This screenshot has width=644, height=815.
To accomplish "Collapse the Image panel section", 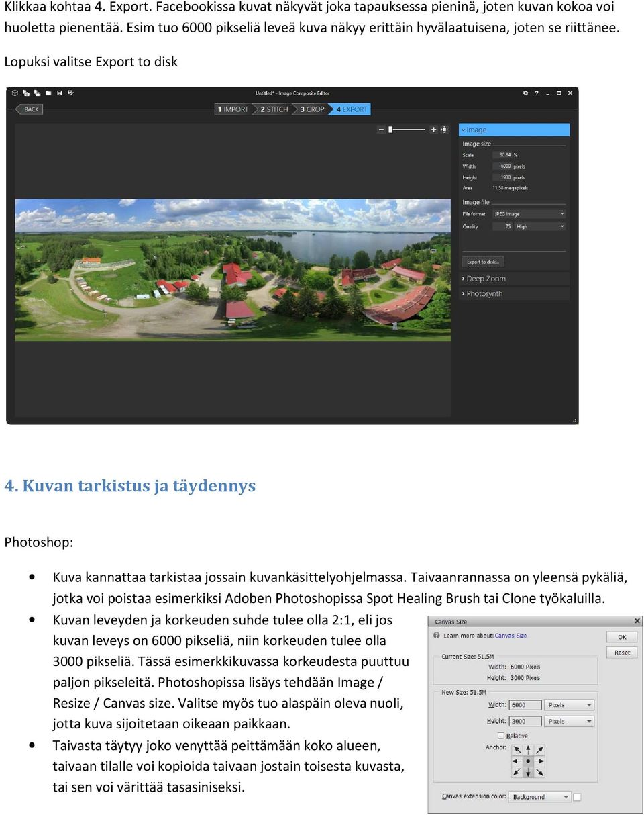I will pos(514,130).
